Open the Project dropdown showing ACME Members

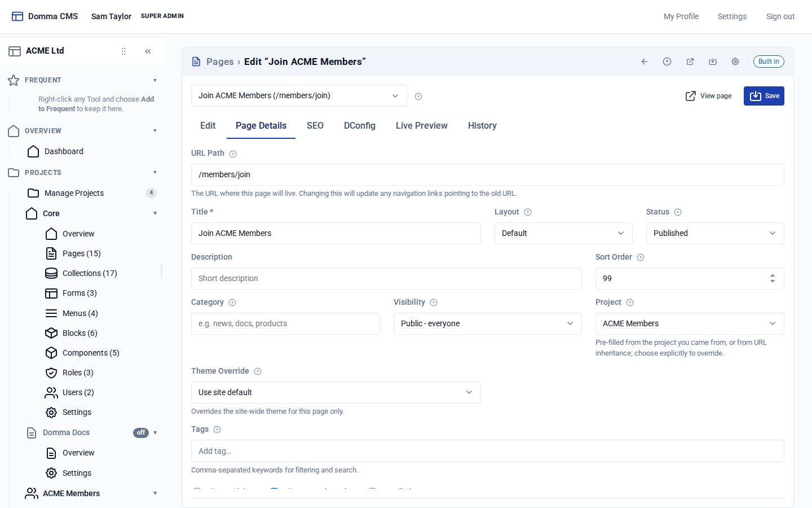(x=690, y=323)
